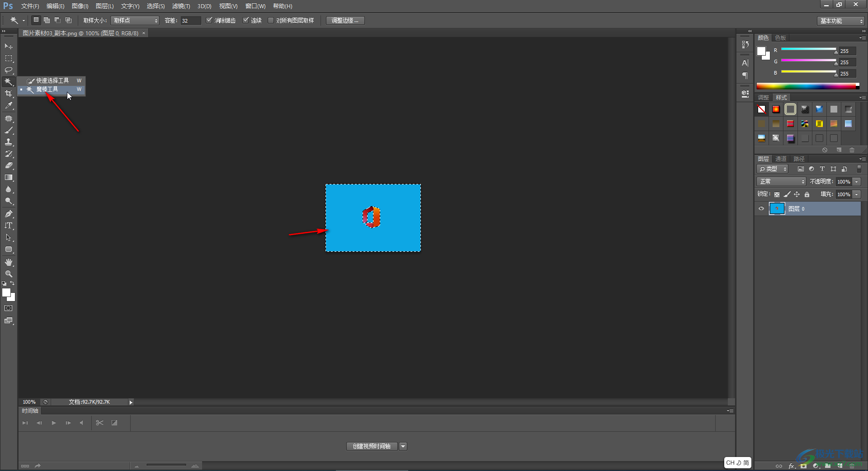Click the New Selection mode icon

coord(36,20)
